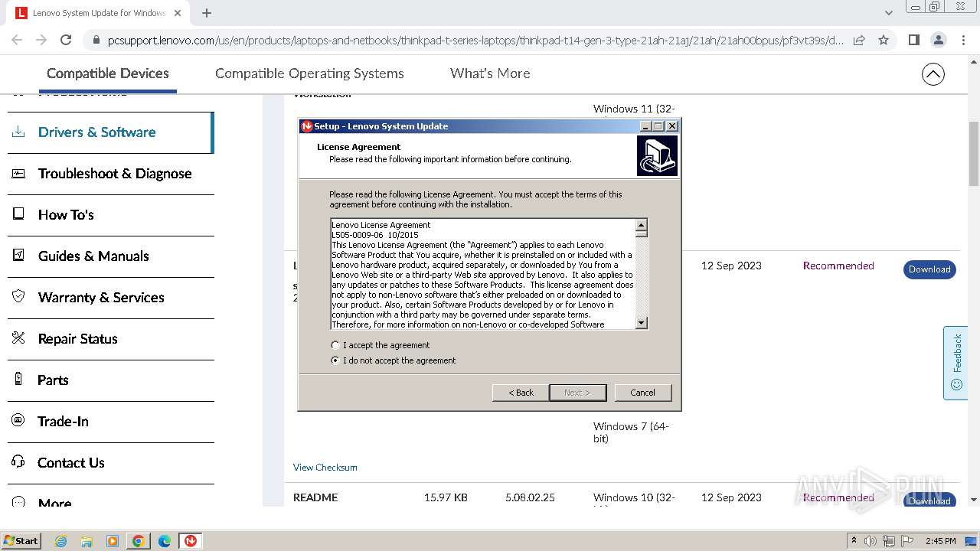Open the View Checksum link
This screenshot has width=980, height=551.
[325, 468]
